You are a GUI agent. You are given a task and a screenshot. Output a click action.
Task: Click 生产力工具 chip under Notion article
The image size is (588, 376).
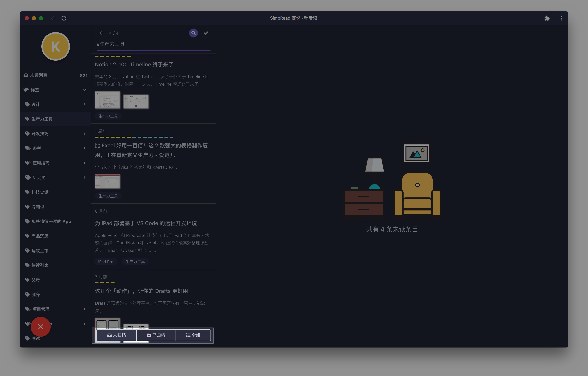[x=108, y=116]
